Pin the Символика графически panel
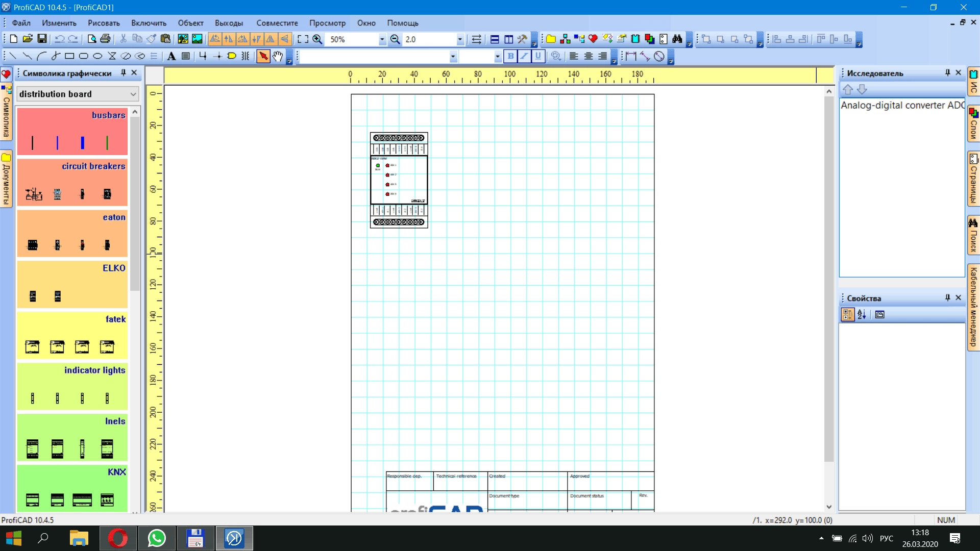Image resolution: width=980 pixels, height=551 pixels. (123, 73)
